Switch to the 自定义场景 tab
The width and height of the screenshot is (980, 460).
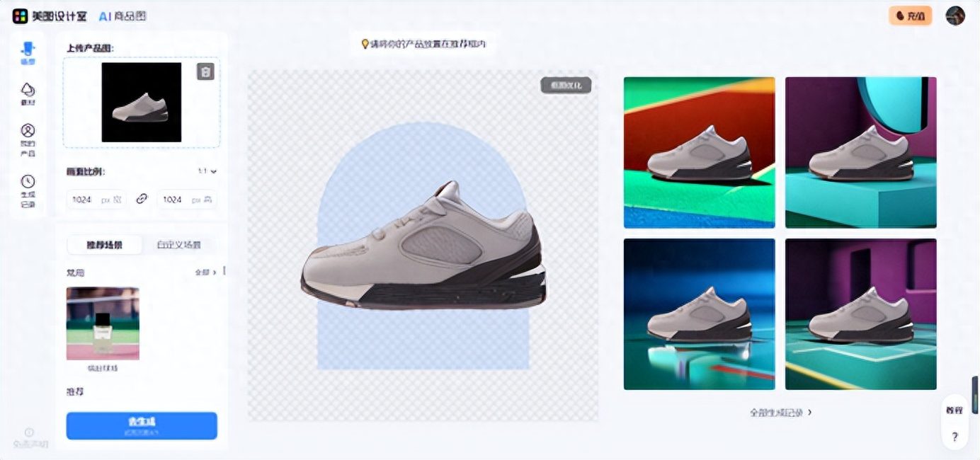pos(178,245)
